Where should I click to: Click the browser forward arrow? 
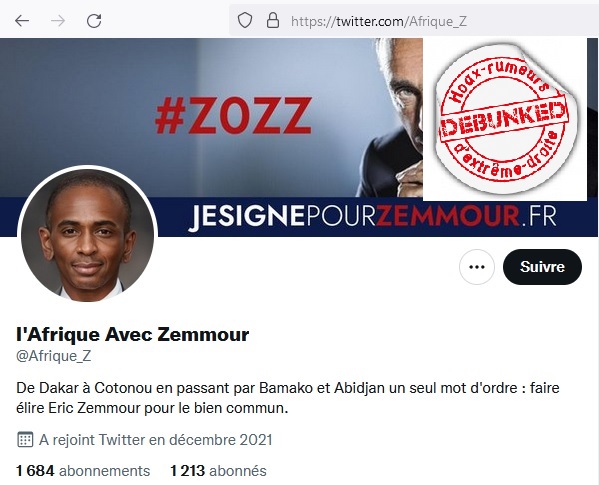(58, 21)
